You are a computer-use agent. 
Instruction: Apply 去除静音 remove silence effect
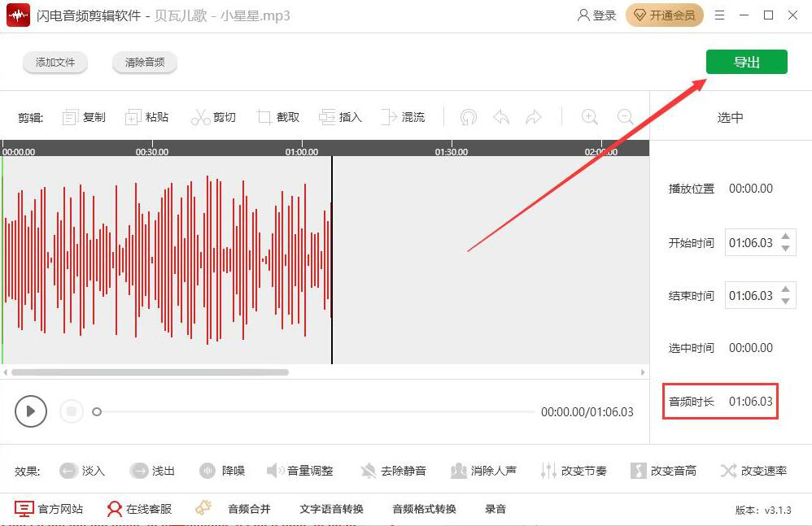pos(394,471)
